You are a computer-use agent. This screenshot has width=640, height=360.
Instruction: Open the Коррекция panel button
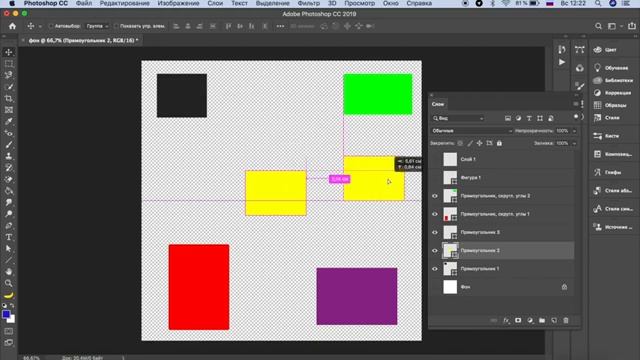pos(612,93)
